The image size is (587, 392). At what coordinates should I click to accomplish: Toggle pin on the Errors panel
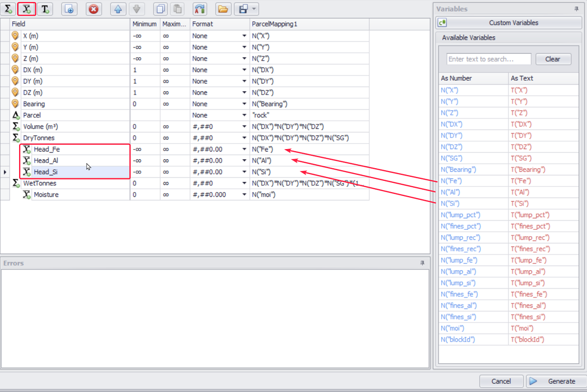click(x=422, y=263)
